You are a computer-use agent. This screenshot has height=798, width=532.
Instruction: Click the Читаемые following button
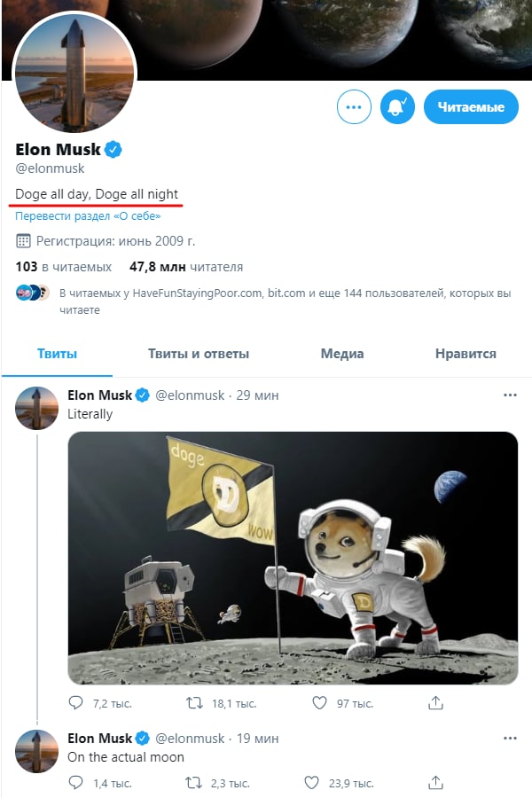[470, 107]
